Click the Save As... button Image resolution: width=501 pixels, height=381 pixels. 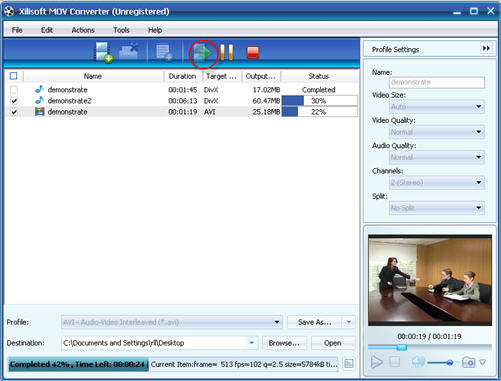point(314,322)
